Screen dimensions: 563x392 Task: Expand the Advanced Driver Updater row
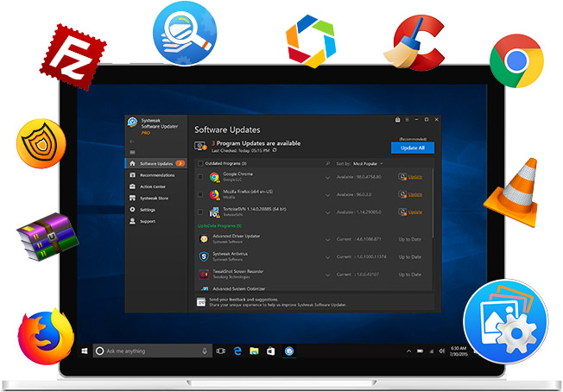point(328,239)
